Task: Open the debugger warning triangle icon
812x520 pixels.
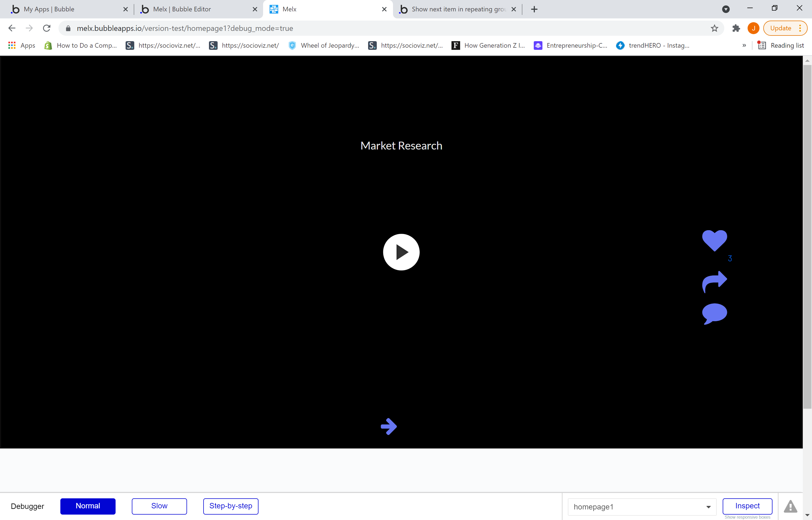Action: pos(790,506)
